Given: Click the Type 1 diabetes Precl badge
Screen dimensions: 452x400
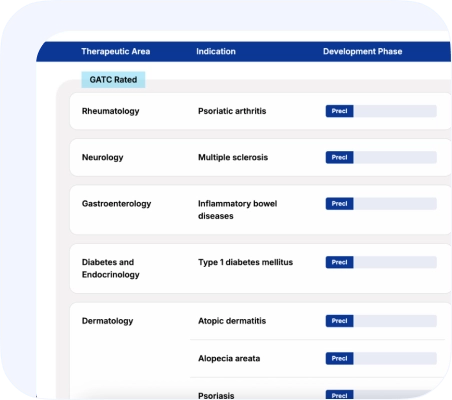Looking at the screenshot, I should pyautogui.click(x=339, y=262).
